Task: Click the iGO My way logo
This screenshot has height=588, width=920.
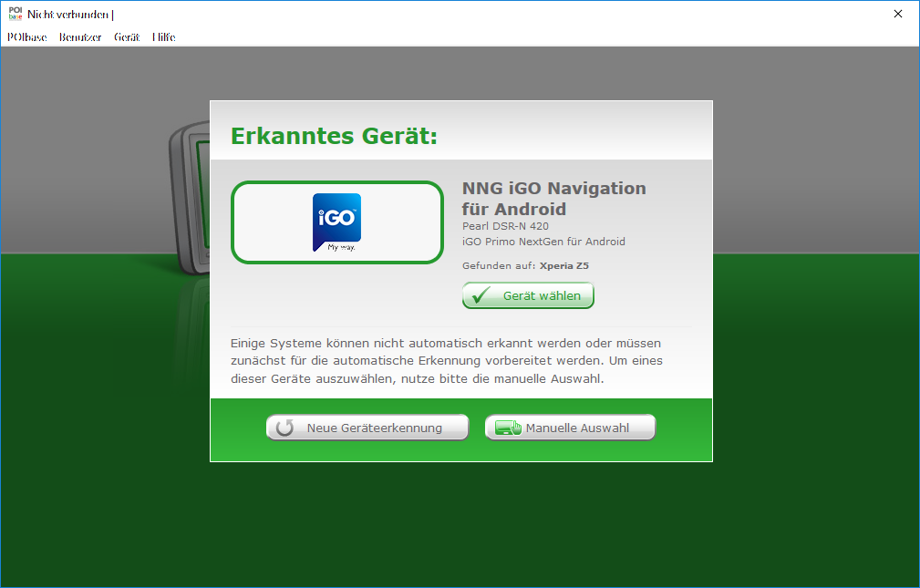Action: [336, 222]
